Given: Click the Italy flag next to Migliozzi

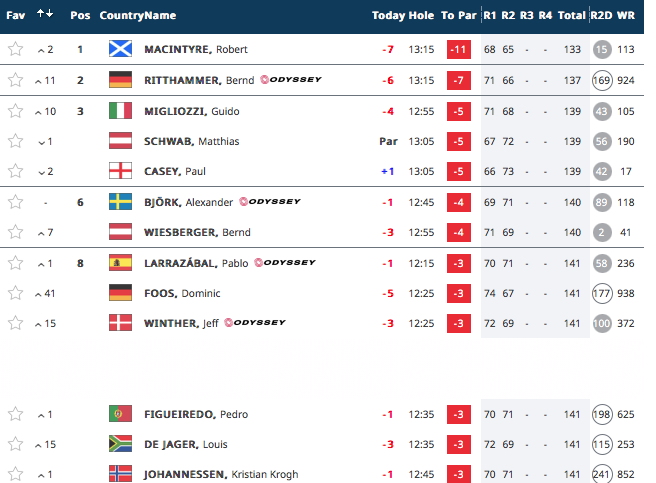Looking at the screenshot, I should tap(120, 111).
